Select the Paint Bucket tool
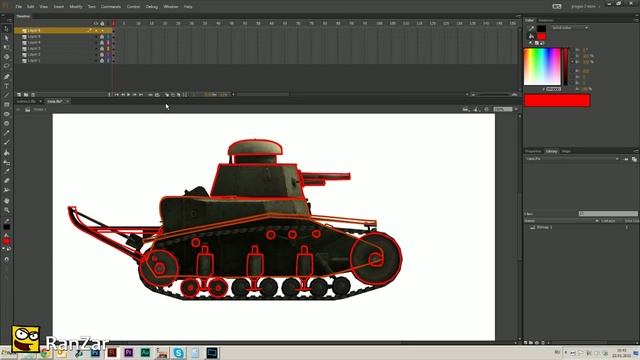This screenshot has height=360, width=640. (x=6, y=153)
